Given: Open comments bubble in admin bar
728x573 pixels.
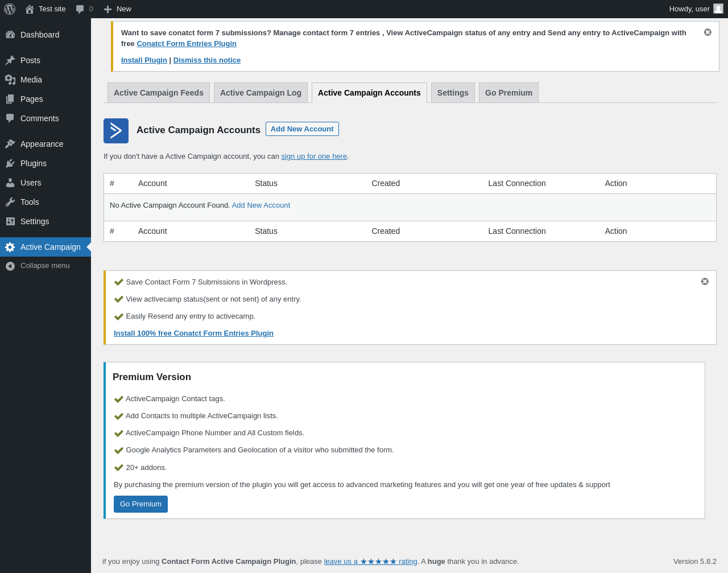Looking at the screenshot, I should click(x=80, y=9).
